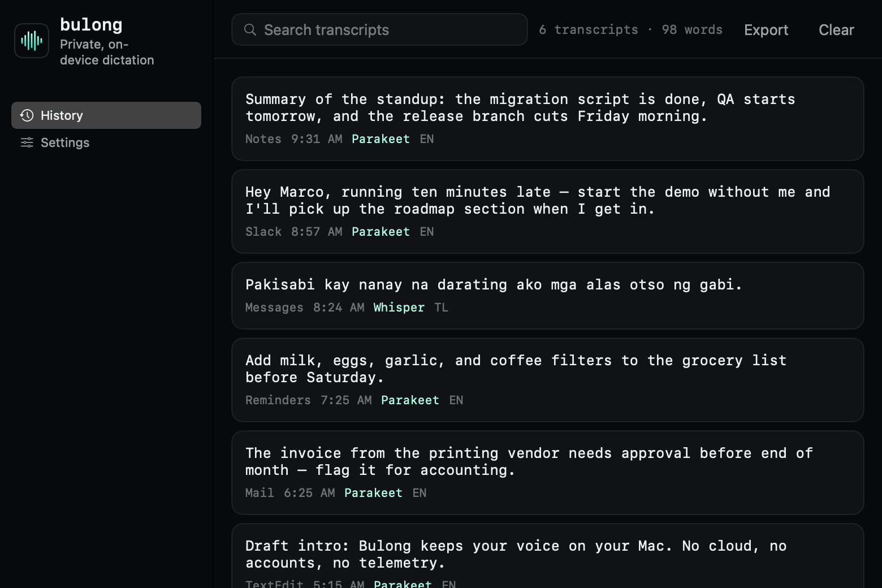This screenshot has height=588, width=882.
Task: Click the Private, on-device dictation tagline
Action: click(x=107, y=52)
